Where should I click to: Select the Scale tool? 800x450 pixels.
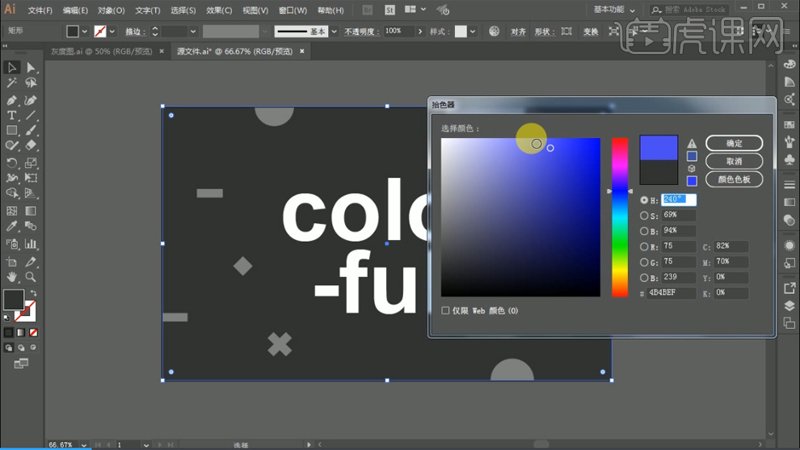[x=31, y=163]
